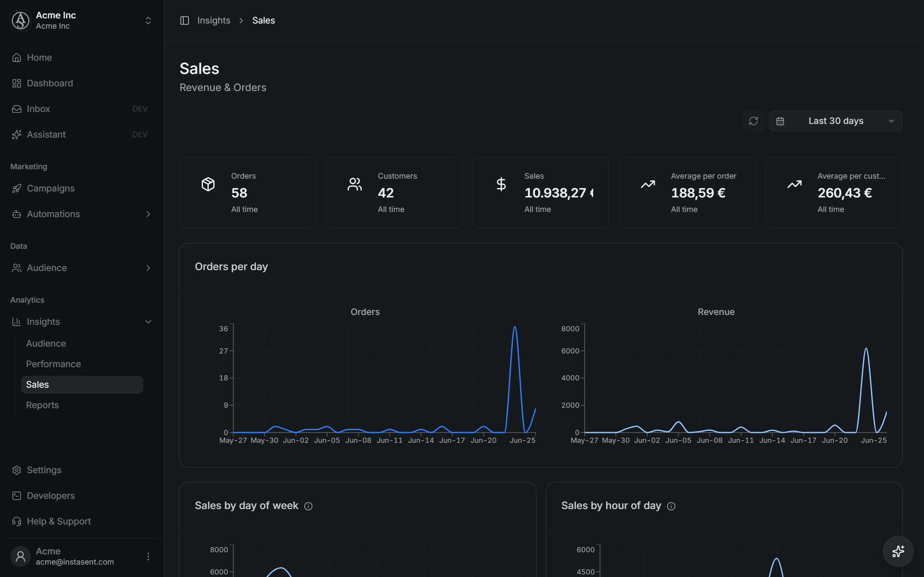Open Reports under Insights
This screenshot has width=924, height=577.
42,405
